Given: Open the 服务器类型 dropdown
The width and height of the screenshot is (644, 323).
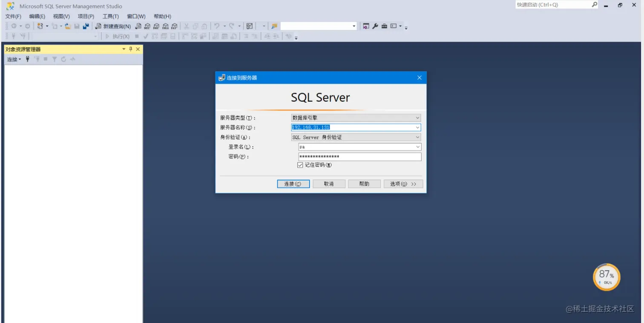Looking at the screenshot, I should [x=417, y=118].
